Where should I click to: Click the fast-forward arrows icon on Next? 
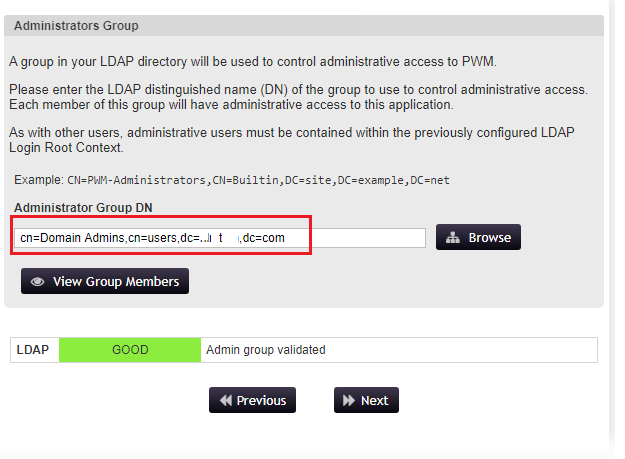pos(349,400)
